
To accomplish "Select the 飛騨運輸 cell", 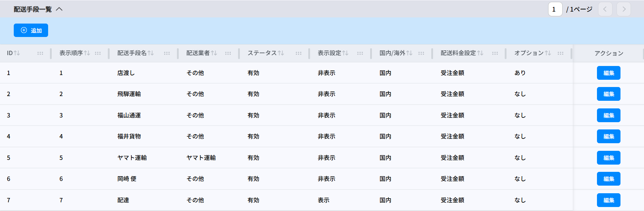I will tap(129, 94).
